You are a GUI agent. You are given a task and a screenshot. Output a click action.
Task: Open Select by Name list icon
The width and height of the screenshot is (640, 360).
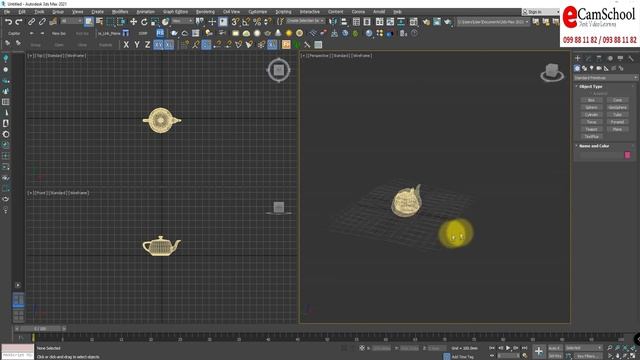[99, 22]
